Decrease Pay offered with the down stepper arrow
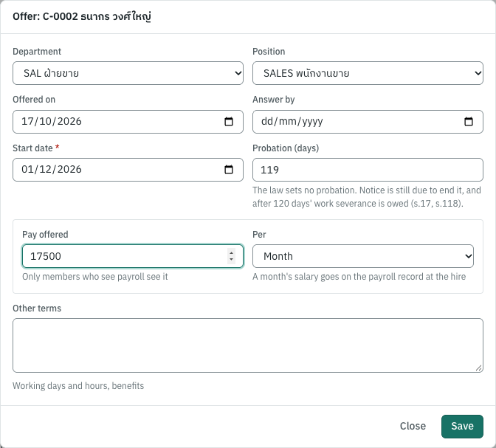 pyautogui.click(x=231, y=260)
